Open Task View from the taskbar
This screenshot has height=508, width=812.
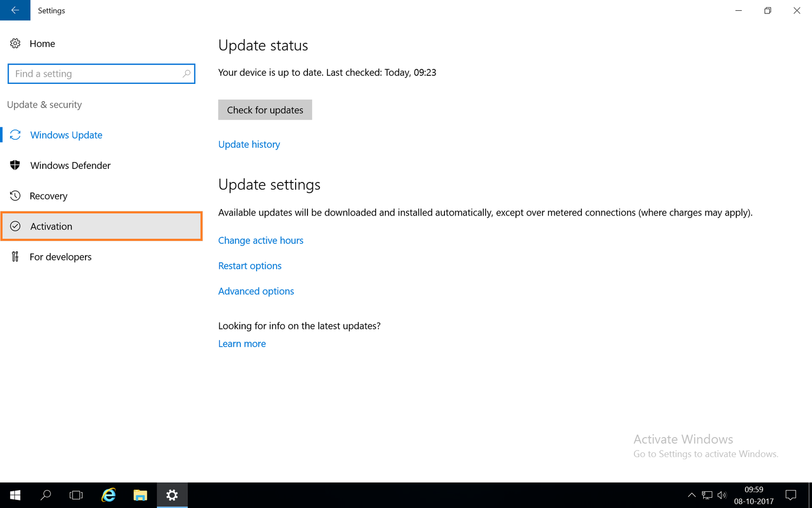coord(76,495)
